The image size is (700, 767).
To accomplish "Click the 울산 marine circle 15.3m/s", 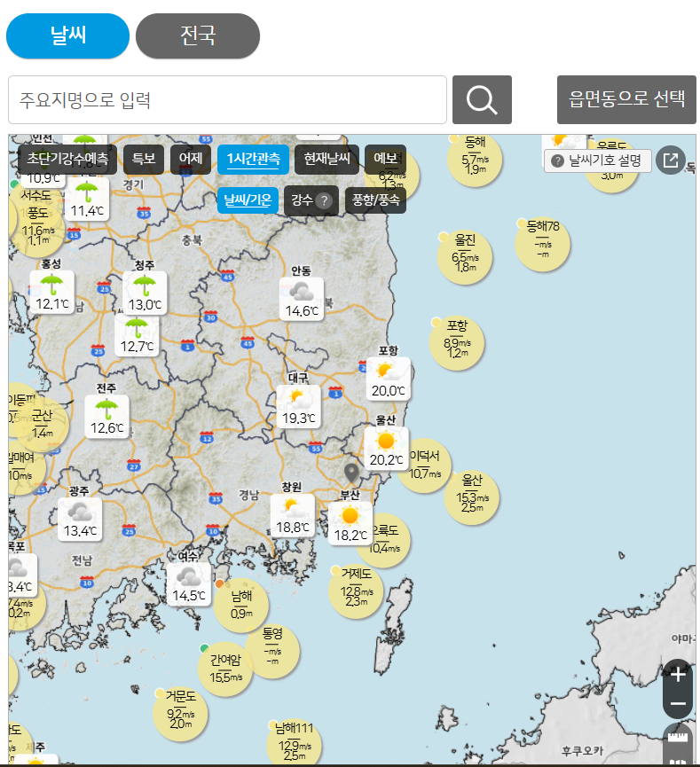I will pyautogui.click(x=471, y=497).
